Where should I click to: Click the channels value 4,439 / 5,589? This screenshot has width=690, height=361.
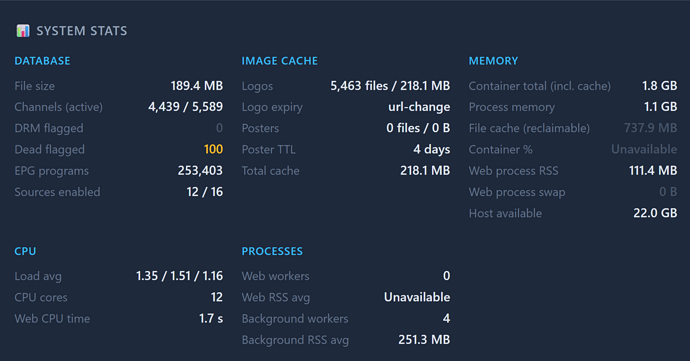point(186,107)
